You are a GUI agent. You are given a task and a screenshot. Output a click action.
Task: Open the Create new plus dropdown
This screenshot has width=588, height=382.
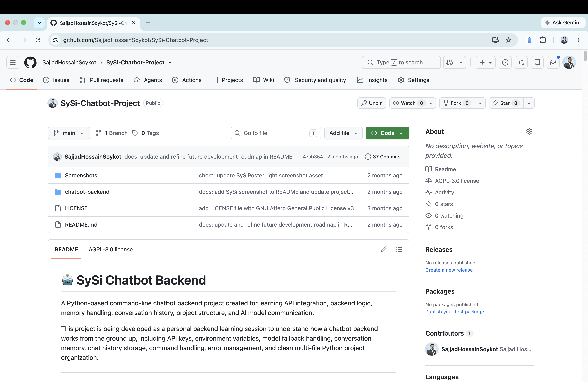485,62
